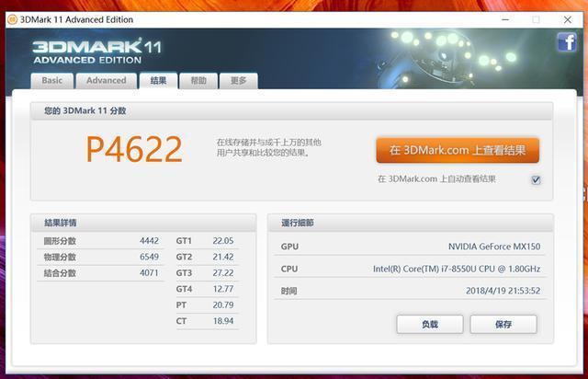Click the GT2 value 21.42
The width and height of the screenshot is (588, 379).
coord(223,257)
